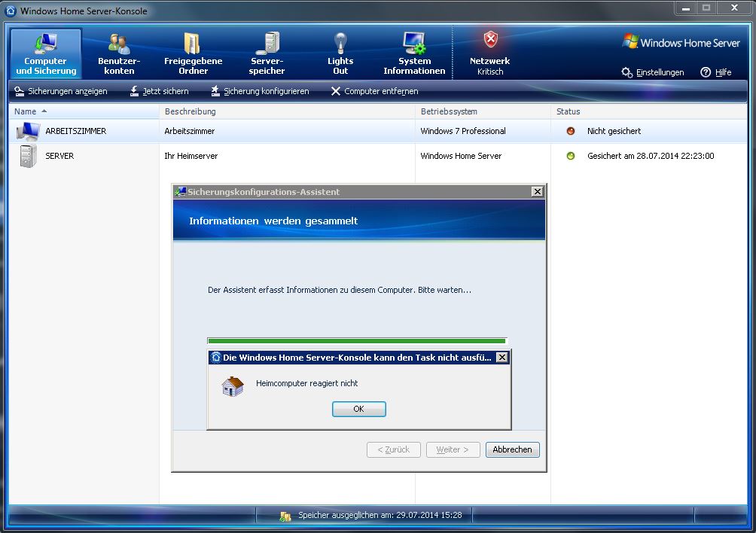The image size is (756, 533).
Task: Click the Weiter button
Action: click(x=453, y=449)
